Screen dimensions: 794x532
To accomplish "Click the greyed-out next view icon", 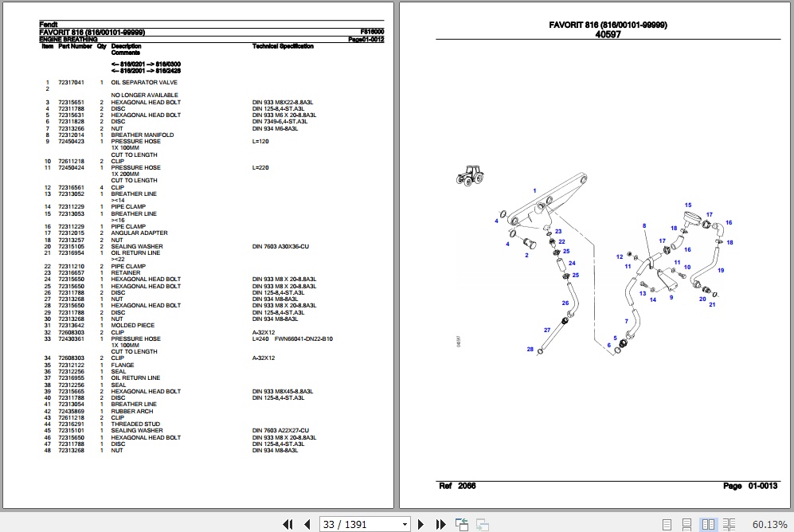I will (482, 524).
